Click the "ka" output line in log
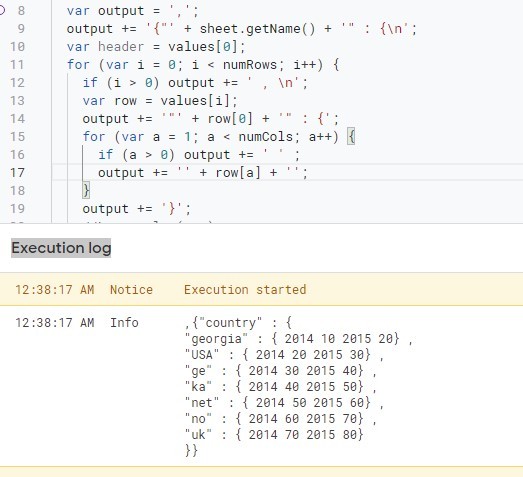The image size is (523, 477). coord(281,387)
